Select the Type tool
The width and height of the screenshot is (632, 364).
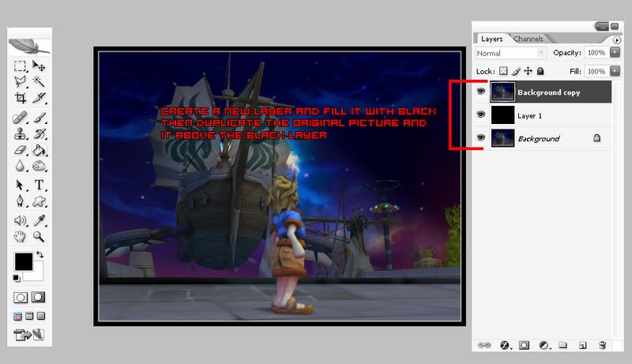tap(39, 185)
